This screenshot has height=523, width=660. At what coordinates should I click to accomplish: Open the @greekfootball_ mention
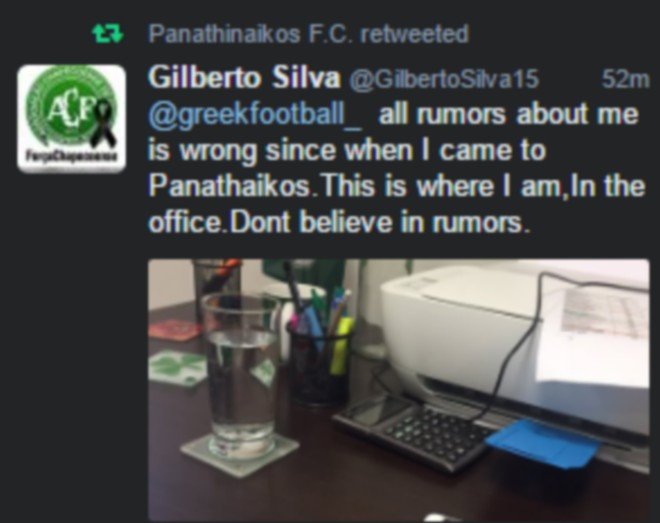[255, 115]
